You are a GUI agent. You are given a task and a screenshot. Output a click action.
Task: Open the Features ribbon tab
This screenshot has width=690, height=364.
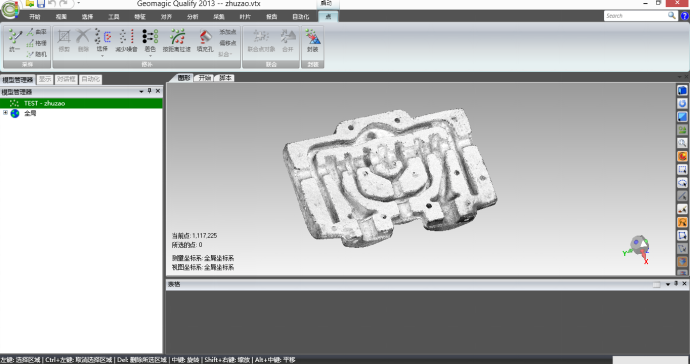pyautogui.click(x=140, y=17)
